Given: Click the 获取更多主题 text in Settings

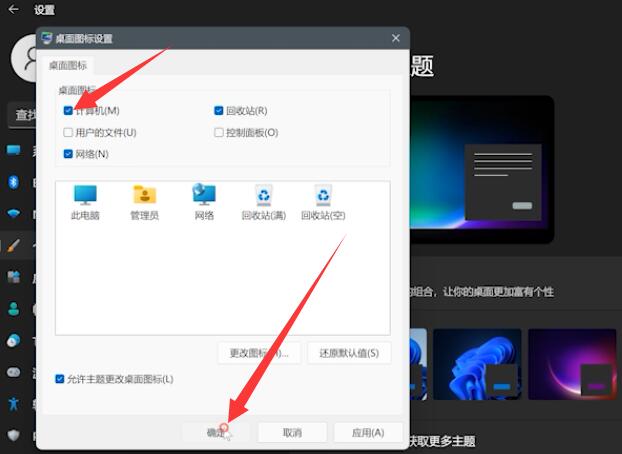Looking at the screenshot, I should [442, 441].
